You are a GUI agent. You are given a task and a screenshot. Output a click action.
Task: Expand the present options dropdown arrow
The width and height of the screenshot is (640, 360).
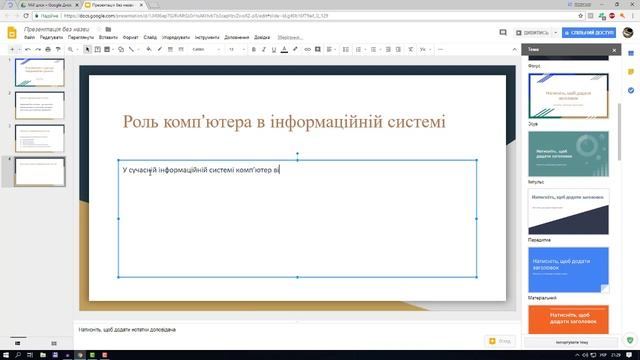click(x=556, y=33)
